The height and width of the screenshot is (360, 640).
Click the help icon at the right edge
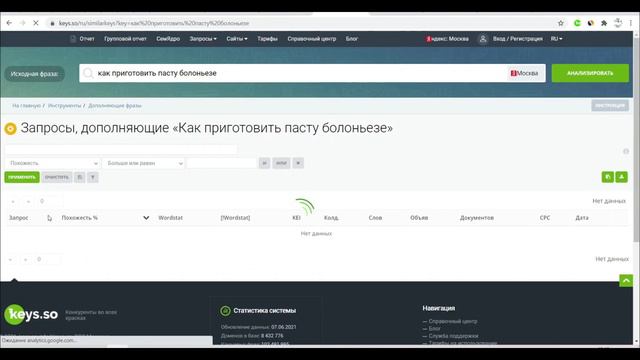coord(626,151)
